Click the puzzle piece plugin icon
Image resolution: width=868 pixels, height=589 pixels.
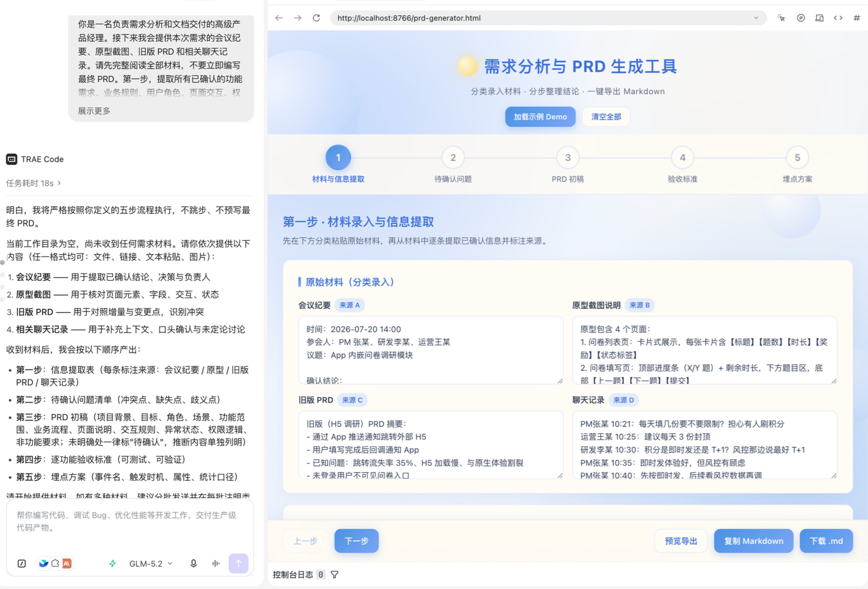55,563
